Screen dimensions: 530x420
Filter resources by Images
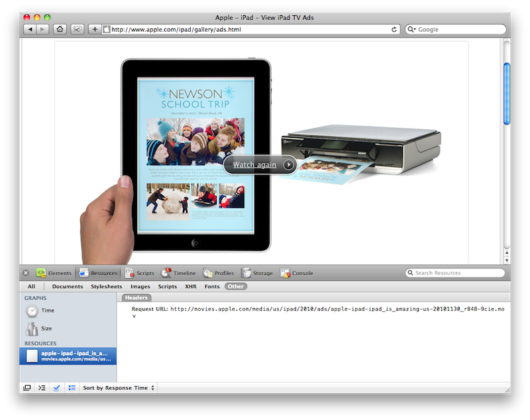point(140,287)
